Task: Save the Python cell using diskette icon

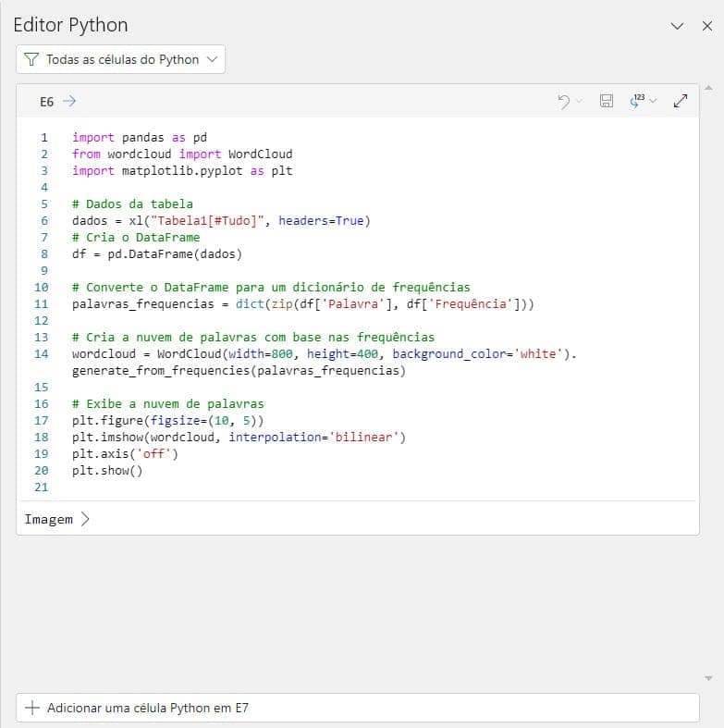Action: pos(607,102)
